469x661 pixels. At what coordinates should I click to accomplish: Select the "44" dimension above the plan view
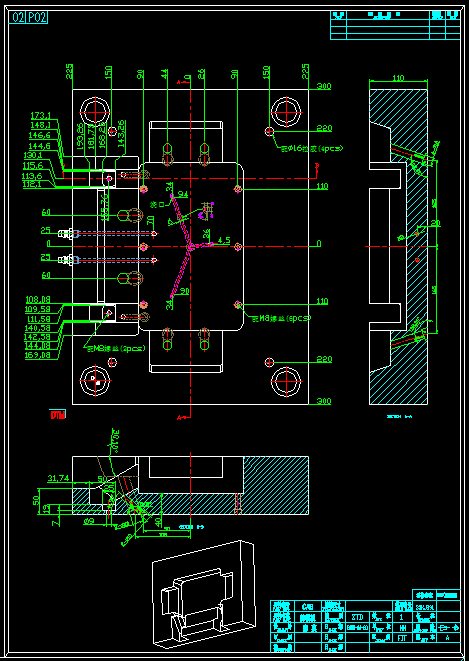pos(165,73)
